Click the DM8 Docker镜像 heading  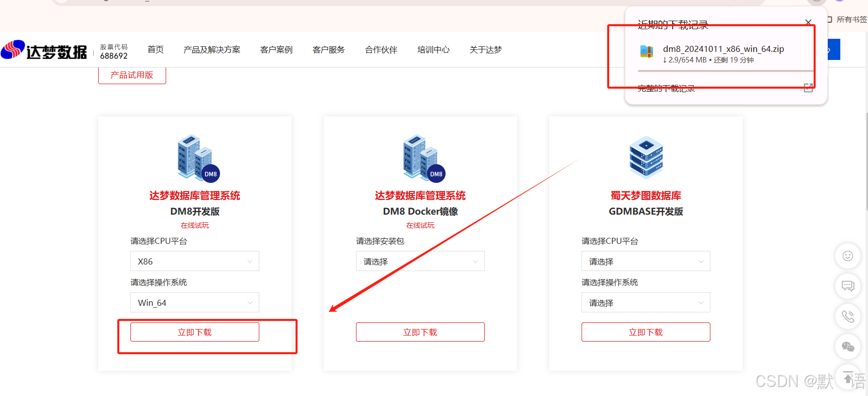420,211
